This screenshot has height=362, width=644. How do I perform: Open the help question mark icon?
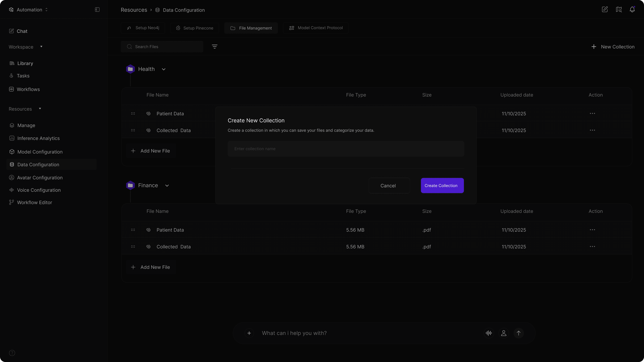pos(12,353)
